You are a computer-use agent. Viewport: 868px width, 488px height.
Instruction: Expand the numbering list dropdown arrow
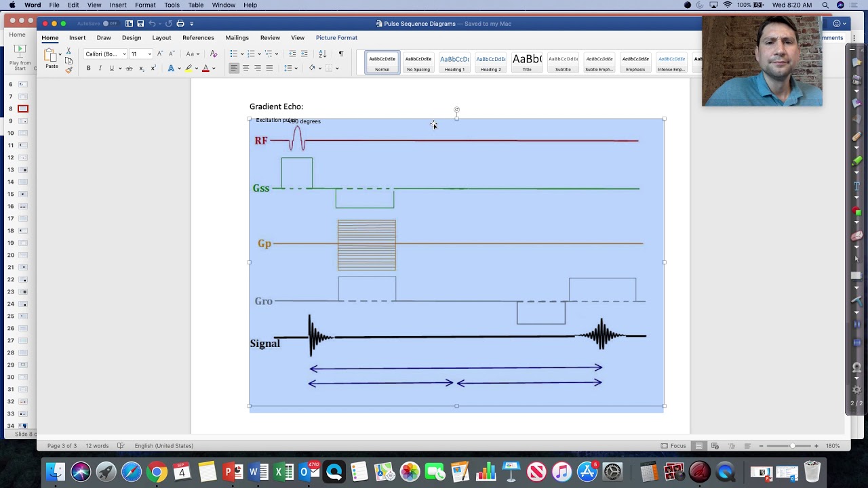tap(259, 54)
